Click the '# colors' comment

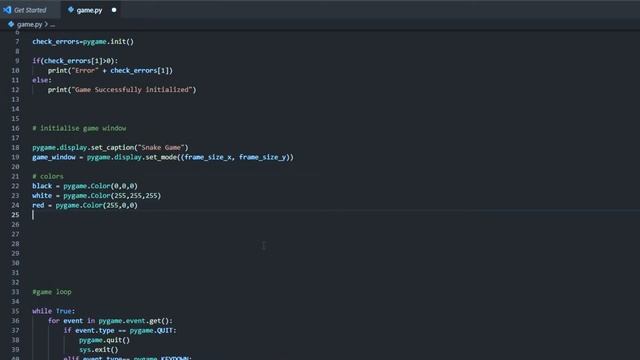click(48, 176)
